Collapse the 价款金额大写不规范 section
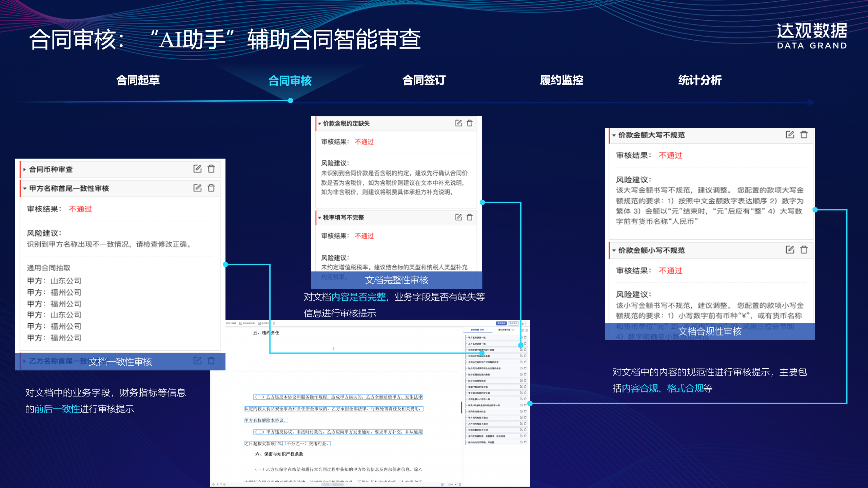The width and height of the screenshot is (868, 488). tap(614, 135)
